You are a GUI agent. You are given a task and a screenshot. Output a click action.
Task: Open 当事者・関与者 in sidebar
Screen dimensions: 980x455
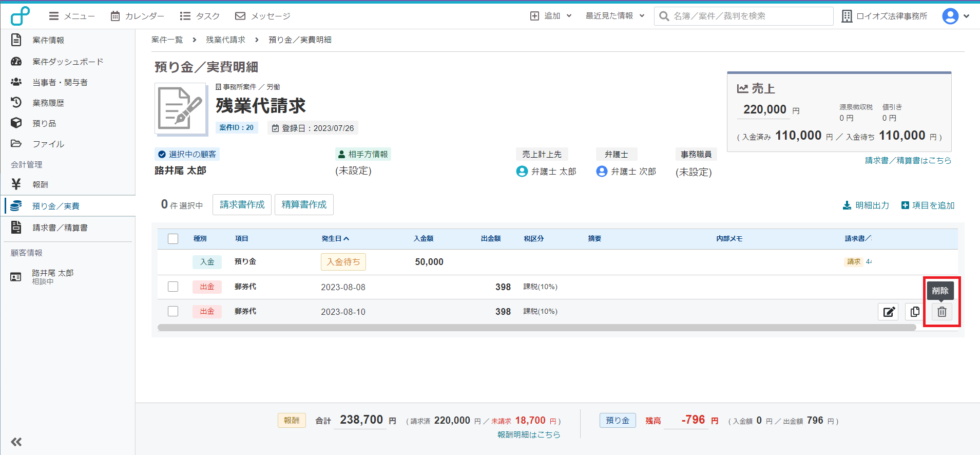[60, 82]
